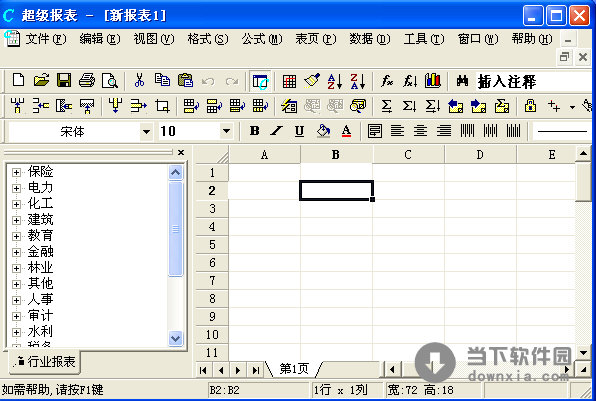Go to next sheet arrow button
This screenshot has width=596, height=401.
pyautogui.click(x=238, y=370)
